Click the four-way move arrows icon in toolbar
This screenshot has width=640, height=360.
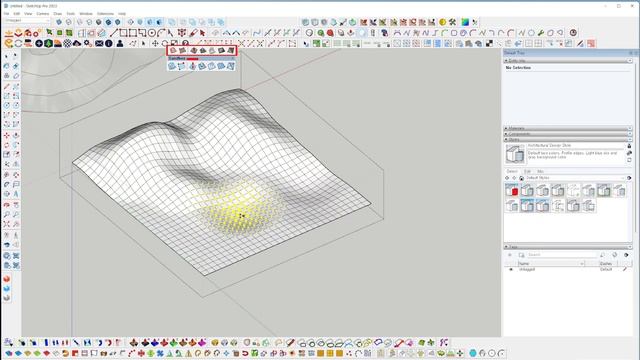(155, 43)
